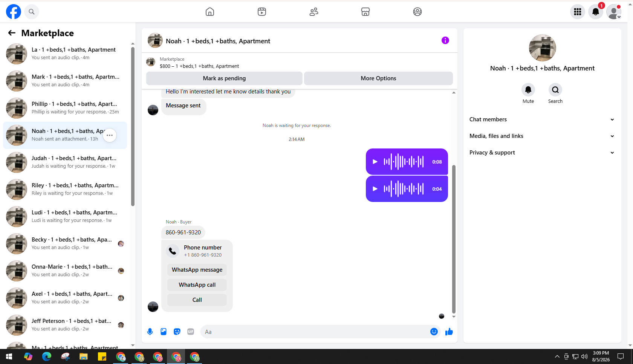Screen dimensions: 633x364
Task: Click the Mark as pending button
Action: (224, 78)
